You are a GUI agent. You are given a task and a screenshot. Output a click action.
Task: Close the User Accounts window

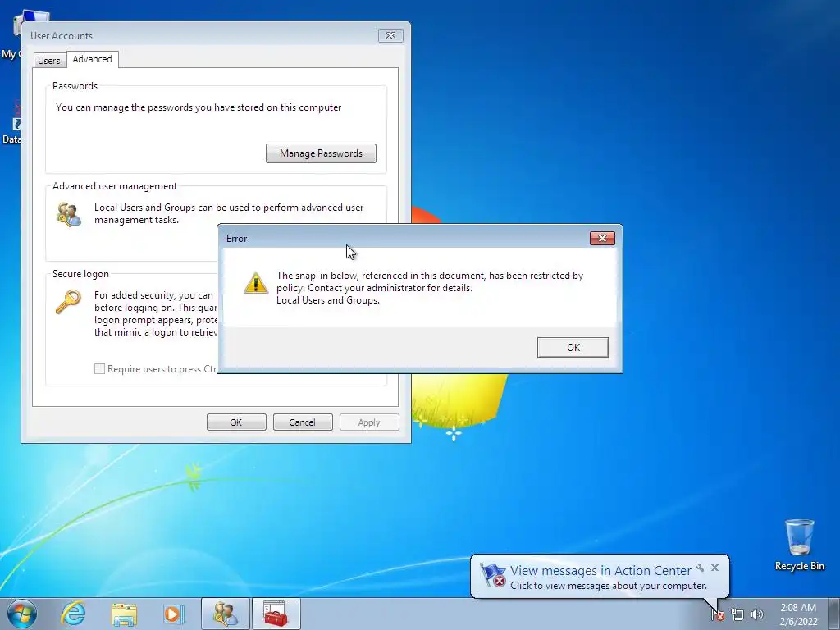click(390, 36)
